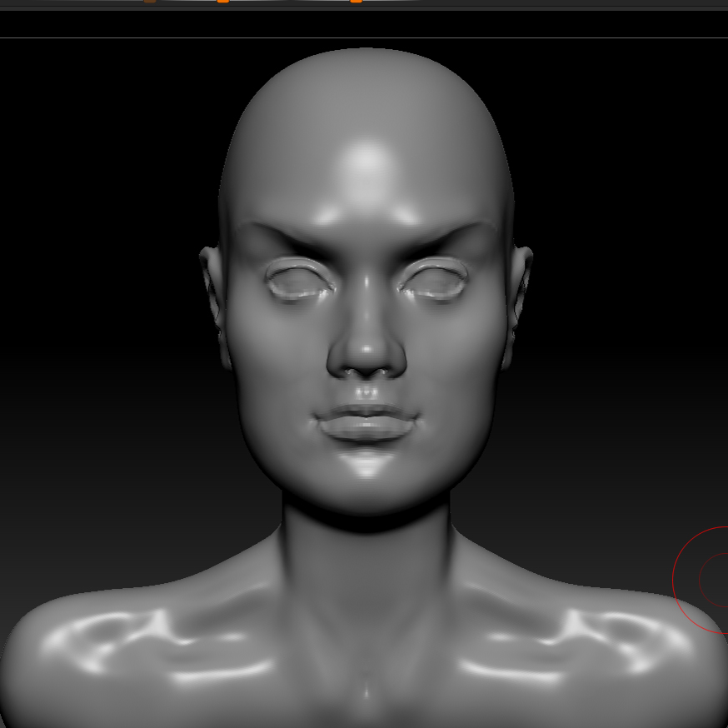
Task: Click the dimmed brown slider handle at top
Action: click(149, 2)
